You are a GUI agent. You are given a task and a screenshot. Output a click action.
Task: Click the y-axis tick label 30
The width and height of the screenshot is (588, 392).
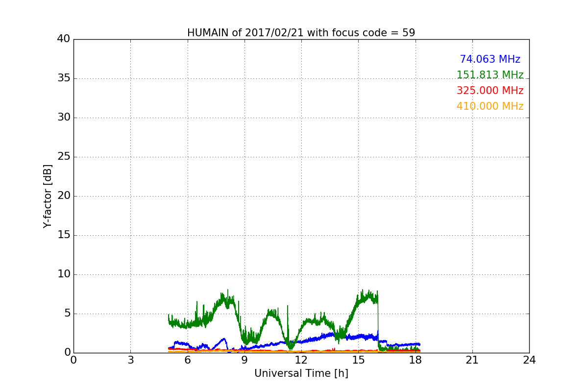pyautogui.click(x=64, y=118)
